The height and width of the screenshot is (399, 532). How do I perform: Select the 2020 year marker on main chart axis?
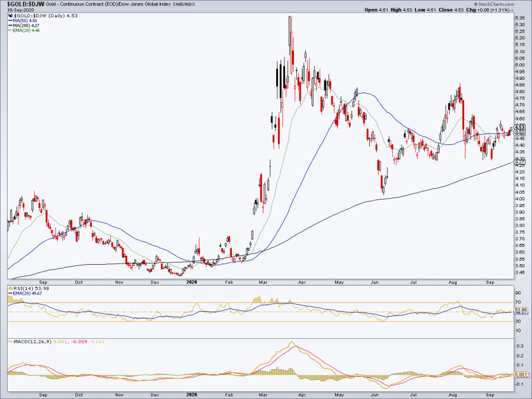tap(192, 282)
